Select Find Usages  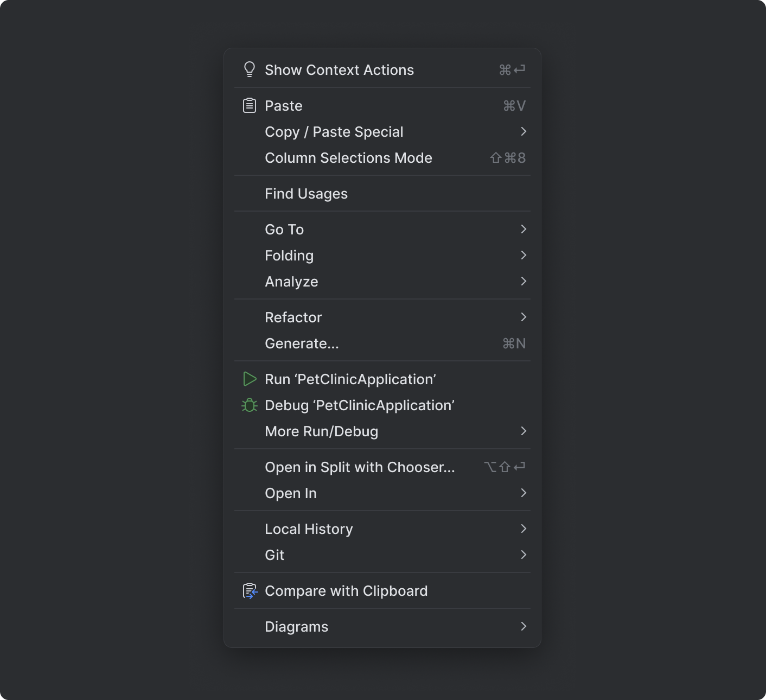pyautogui.click(x=306, y=193)
